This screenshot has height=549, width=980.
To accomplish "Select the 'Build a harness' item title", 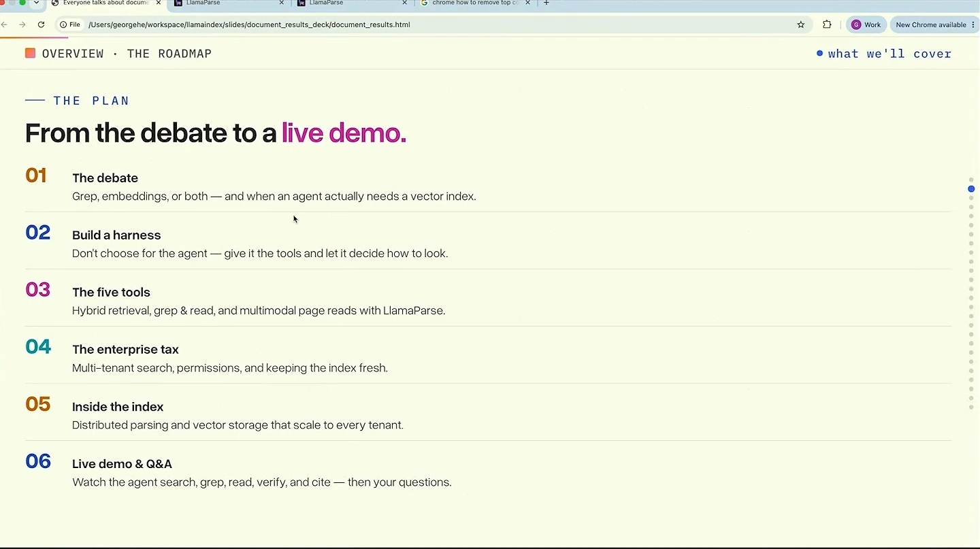I will [116, 235].
